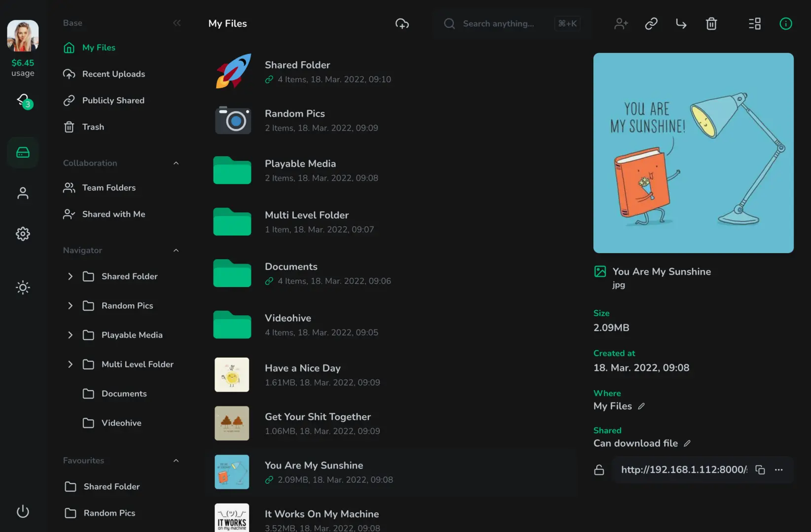Screen dimensions: 811x532
Task: Click the link icon under Shared Folder row
Action: 269,79
